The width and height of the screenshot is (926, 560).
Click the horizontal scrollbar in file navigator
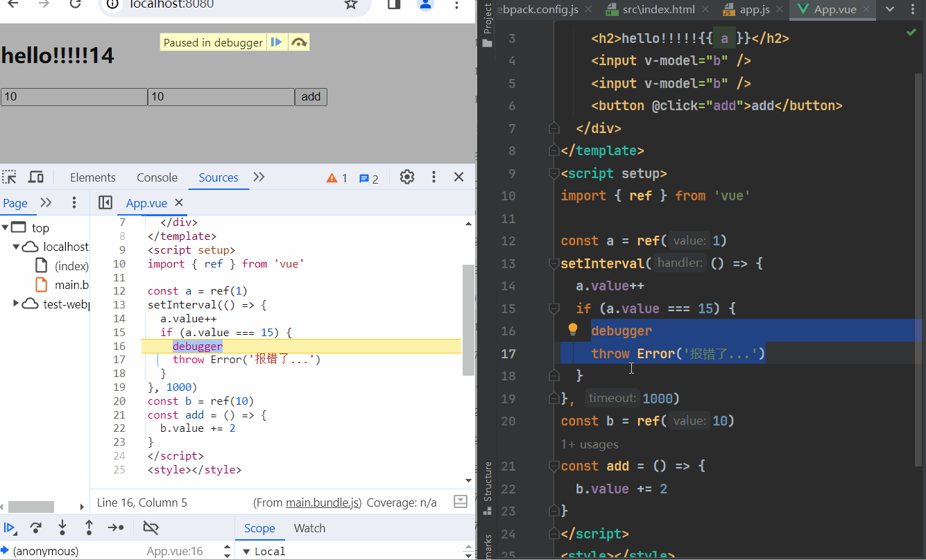31,507
